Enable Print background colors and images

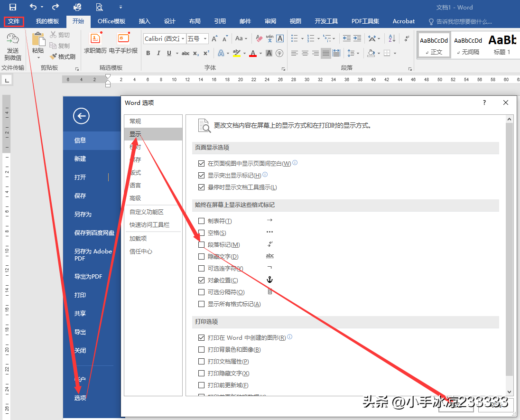(201, 349)
